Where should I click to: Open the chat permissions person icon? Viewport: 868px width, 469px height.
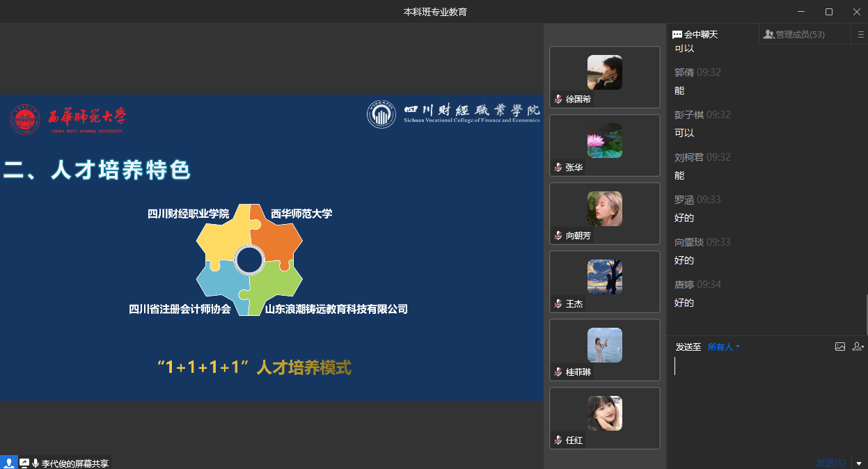point(858,347)
